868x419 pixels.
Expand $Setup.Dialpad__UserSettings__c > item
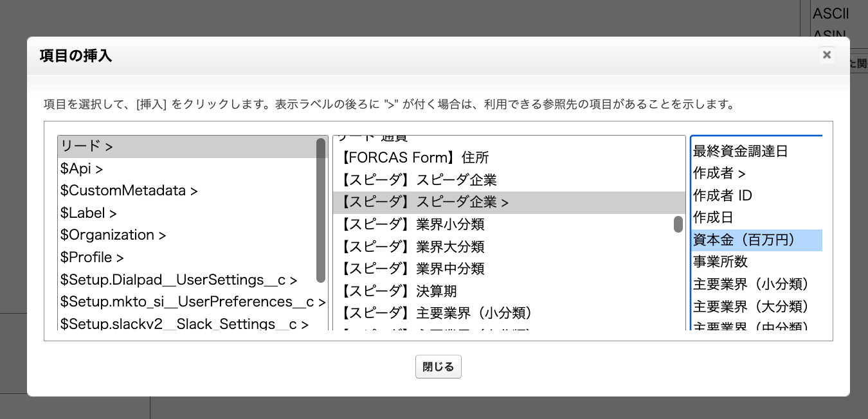pyautogui.click(x=178, y=280)
